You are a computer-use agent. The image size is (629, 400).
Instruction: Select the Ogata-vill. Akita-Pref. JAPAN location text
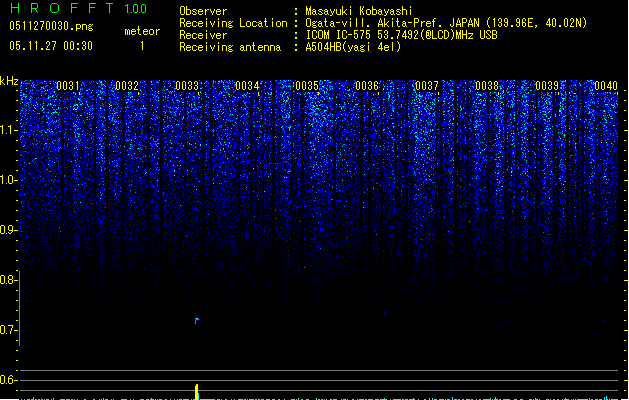(446, 23)
